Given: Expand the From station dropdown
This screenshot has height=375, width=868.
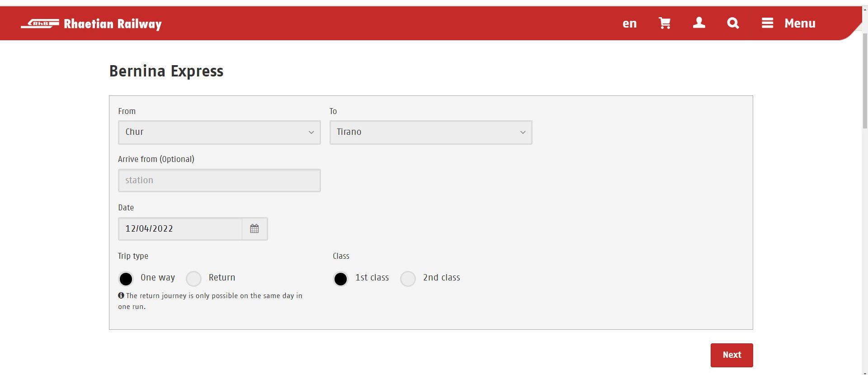Looking at the screenshot, I should coord(219,132).
